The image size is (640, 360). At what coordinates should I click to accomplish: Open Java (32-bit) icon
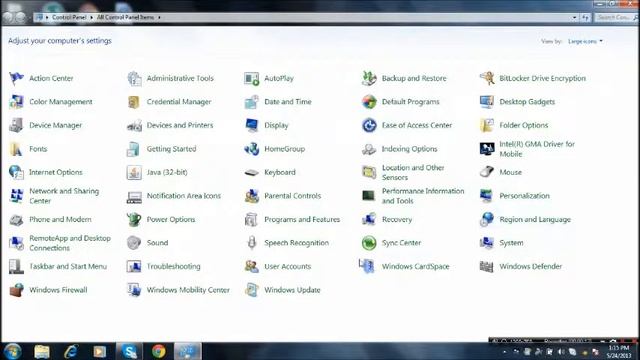134,172
